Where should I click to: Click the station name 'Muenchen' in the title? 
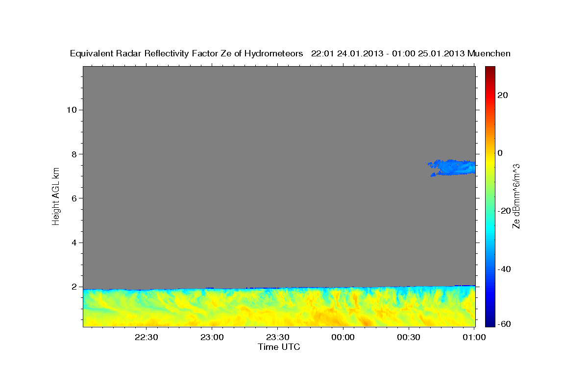tap(490, 53)
